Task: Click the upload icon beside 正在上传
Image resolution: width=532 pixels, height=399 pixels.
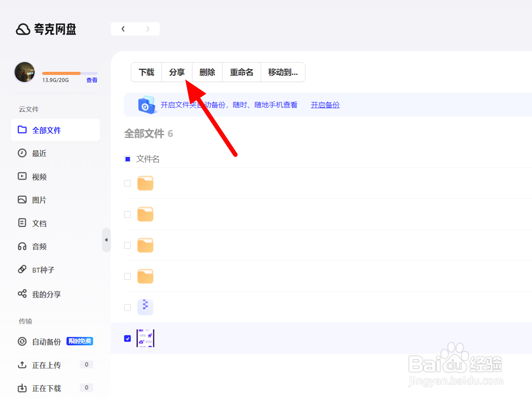Action: [22, 365]
